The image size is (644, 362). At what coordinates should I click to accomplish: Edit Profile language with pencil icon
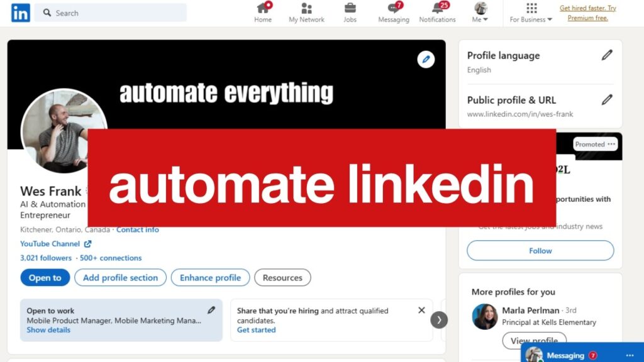[x=606, y=55]
